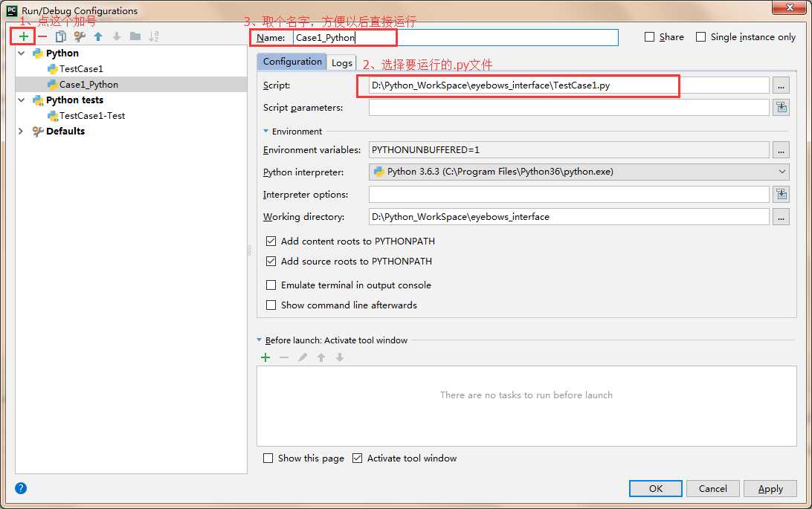Uncheck Add content roots to PYTHONPATH
The image size is (812, 509).
[x=271, y=241]
